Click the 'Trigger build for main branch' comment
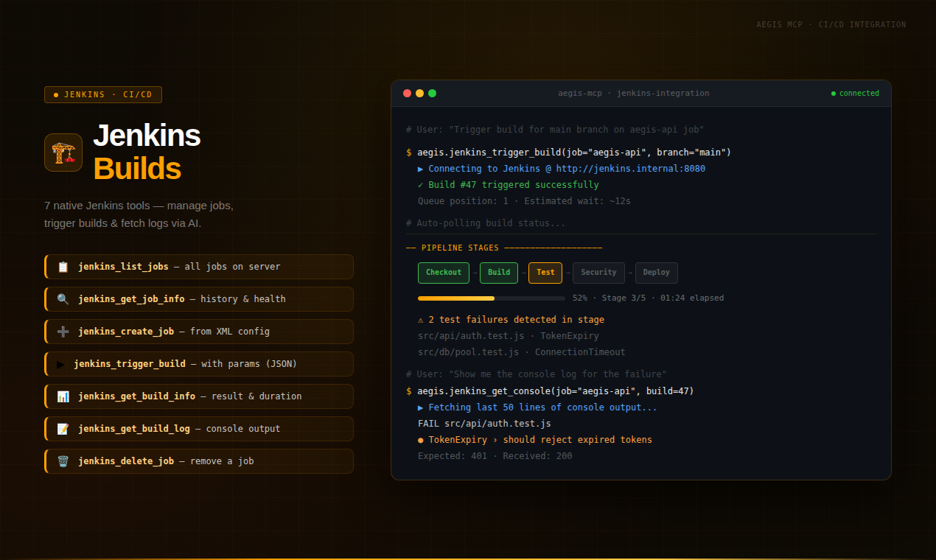The height and width of the screenshot is (560, 936). [555, 130]
